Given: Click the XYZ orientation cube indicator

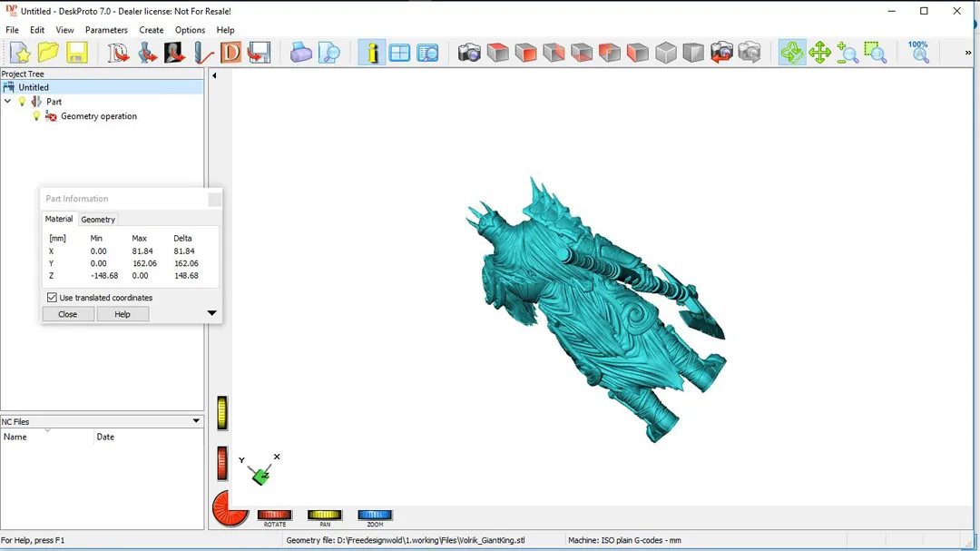Looking at the screenshot, I should pos(260,477).
